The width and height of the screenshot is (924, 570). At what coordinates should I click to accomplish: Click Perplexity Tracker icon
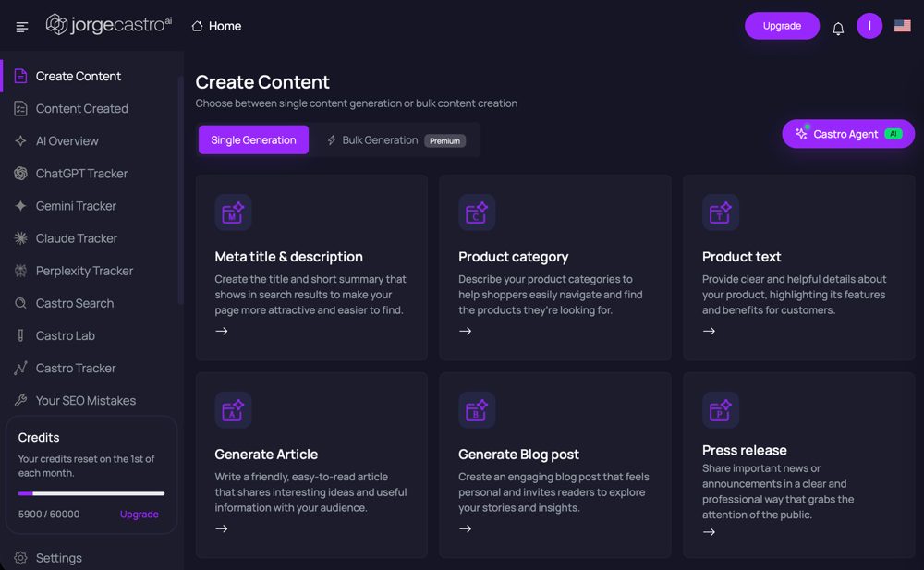[20, 271]
